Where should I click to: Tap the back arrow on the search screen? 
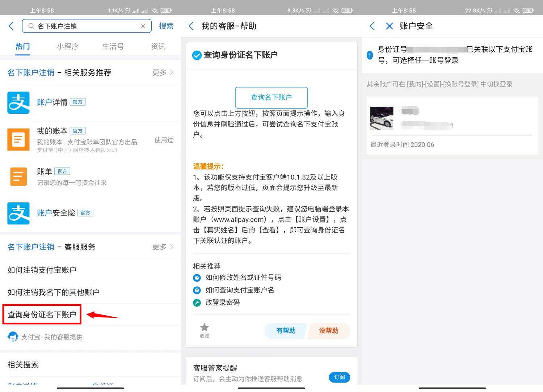[11, 26]
